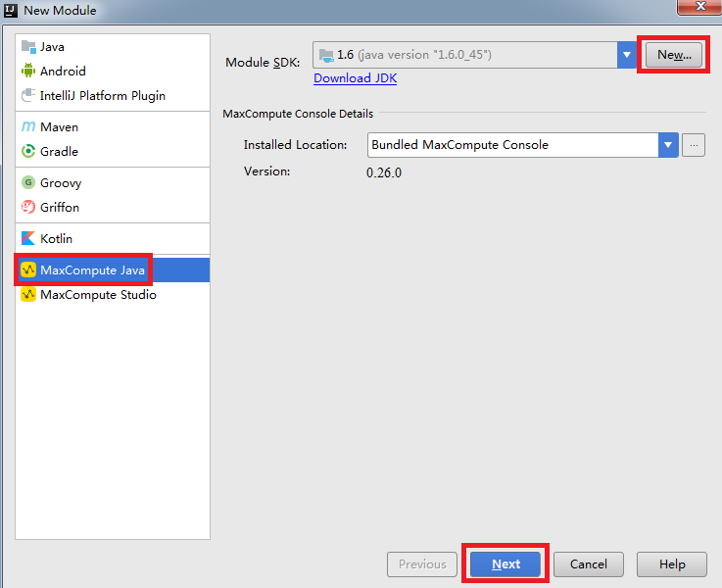The height and width of the screenshot is (588, 722).
Task: Select the Groovy module icon
Action: [x=28, y=183]
